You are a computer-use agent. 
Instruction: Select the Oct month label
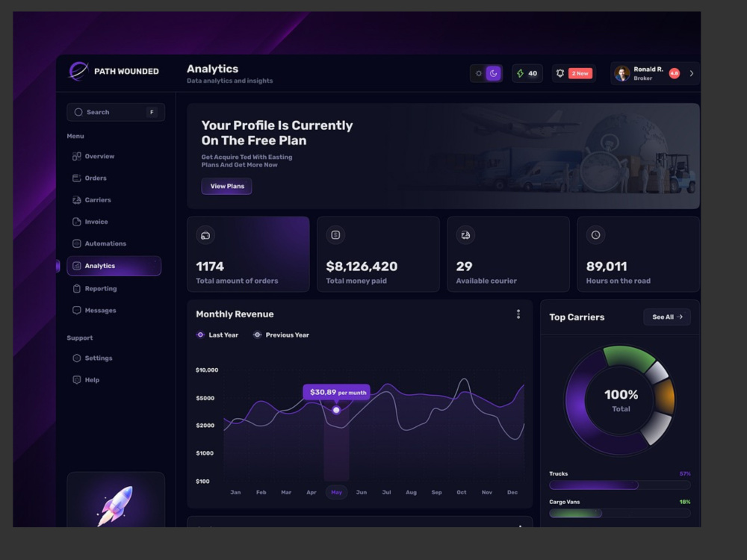(462, 492)
